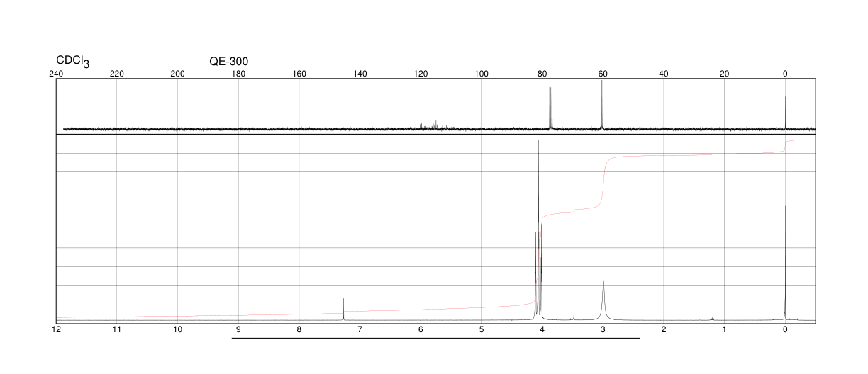This screenshot has height=374, width=868.
Task: Click the QE-300 instrument label
Action: click(x=229, y=62)
